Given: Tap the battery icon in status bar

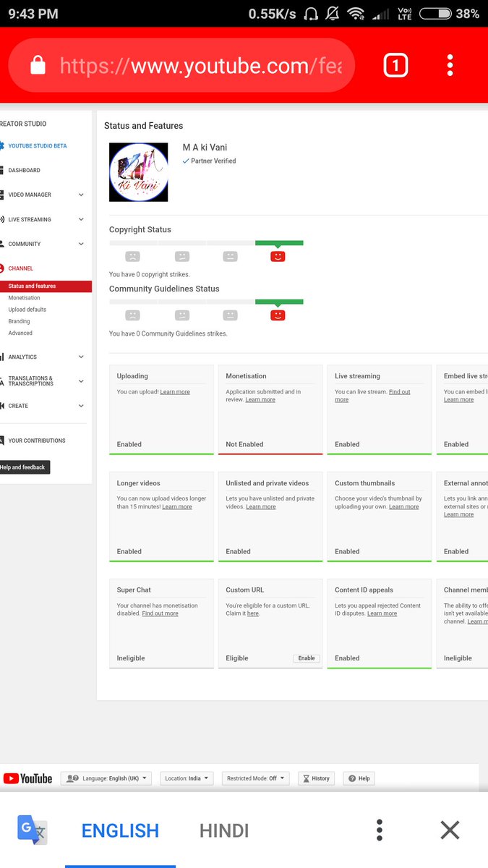Looking at the screenshot, I should click(x=435, y=14).
